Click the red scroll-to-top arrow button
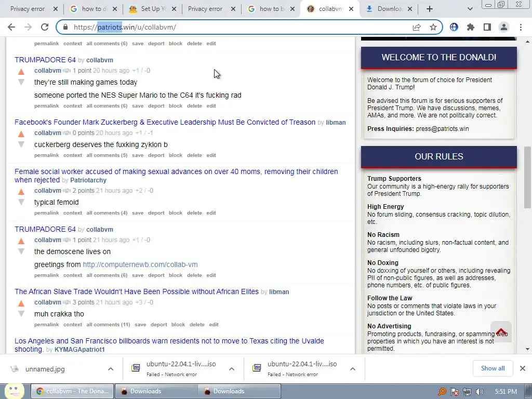The width and height of the screenshot is (532, 399). click(x=501, y=331)
